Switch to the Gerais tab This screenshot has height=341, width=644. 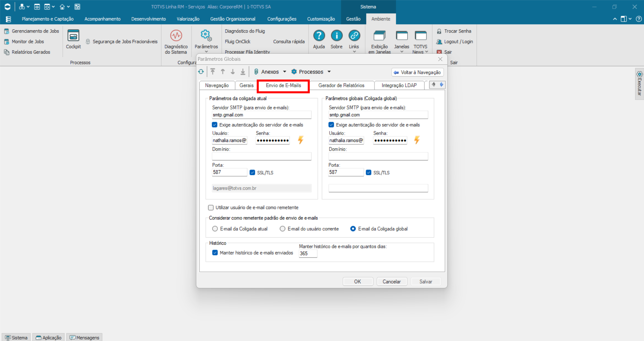click(x=246, y=86)
